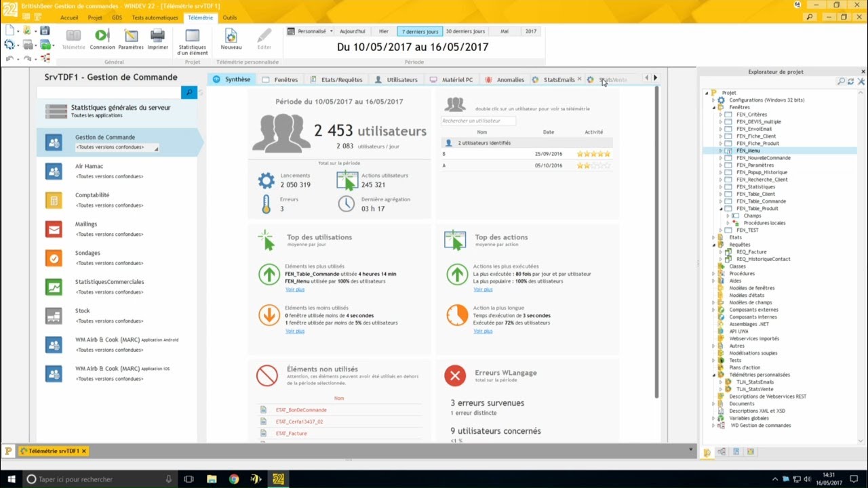The height and width of the screenshot is (488, 868).
Task: Click the save diskette icon in quick toolbar
Action: (45, 30)
